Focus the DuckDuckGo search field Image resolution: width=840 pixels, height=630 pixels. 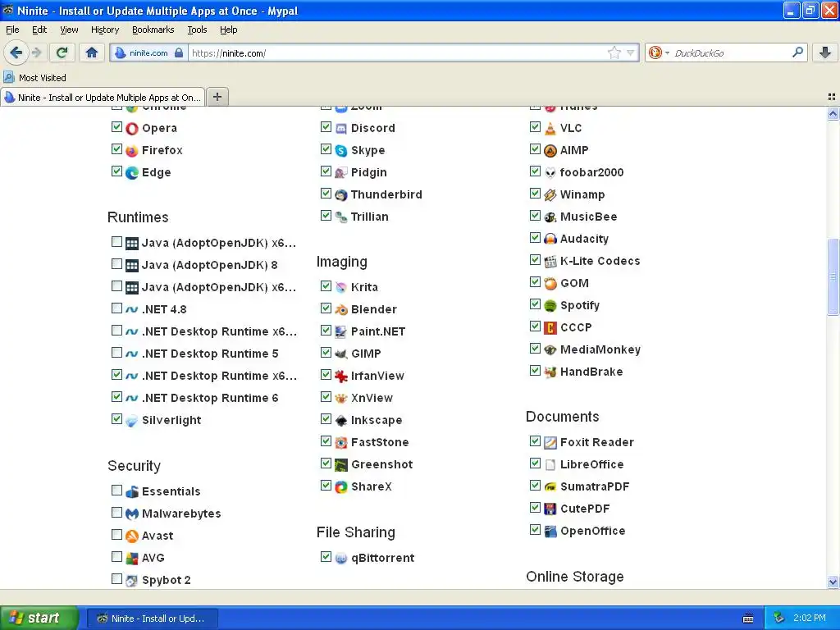(731, 52)
